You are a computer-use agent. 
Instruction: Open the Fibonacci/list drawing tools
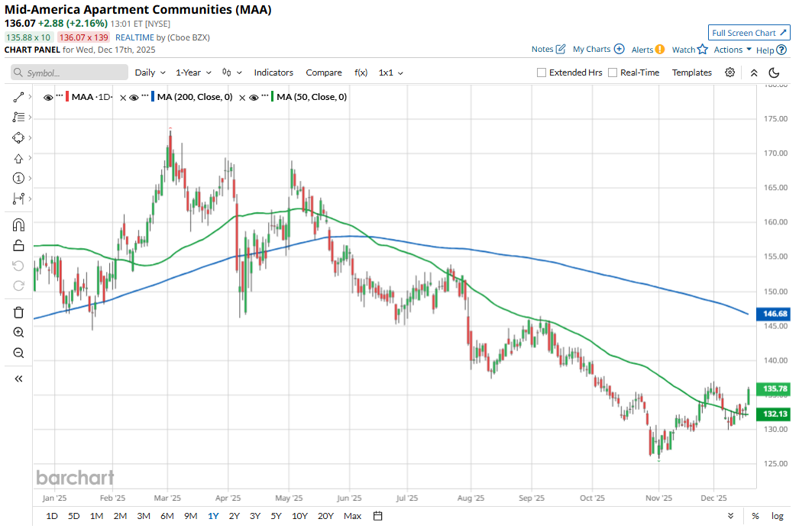click(18, 117)
